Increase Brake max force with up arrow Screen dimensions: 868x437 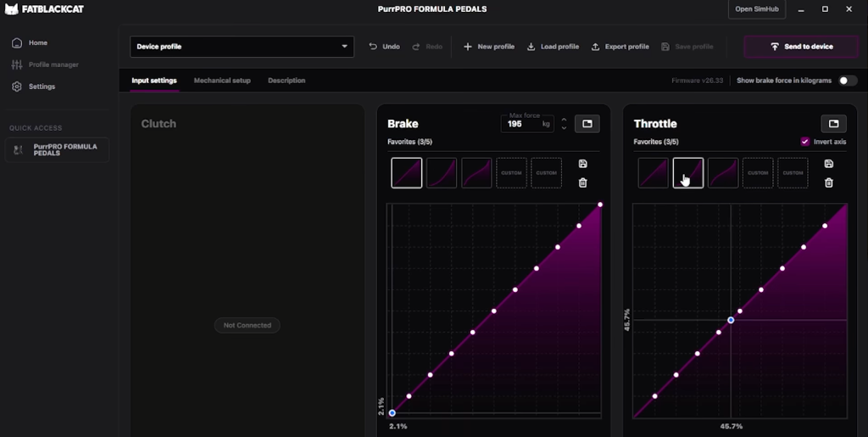(x=564, y=120)
